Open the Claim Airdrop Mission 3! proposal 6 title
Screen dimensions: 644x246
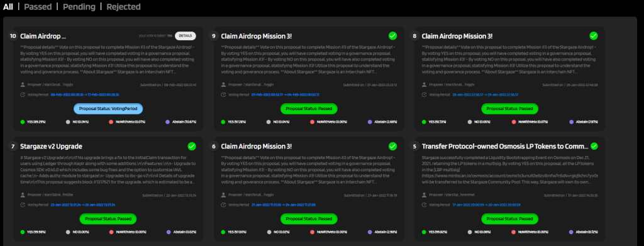257,146
